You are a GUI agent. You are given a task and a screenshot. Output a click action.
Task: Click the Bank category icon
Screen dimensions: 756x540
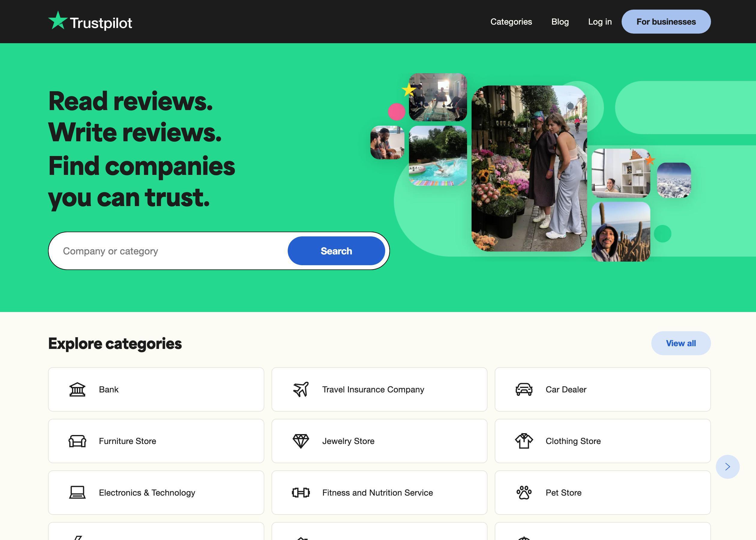pos(77,389)
